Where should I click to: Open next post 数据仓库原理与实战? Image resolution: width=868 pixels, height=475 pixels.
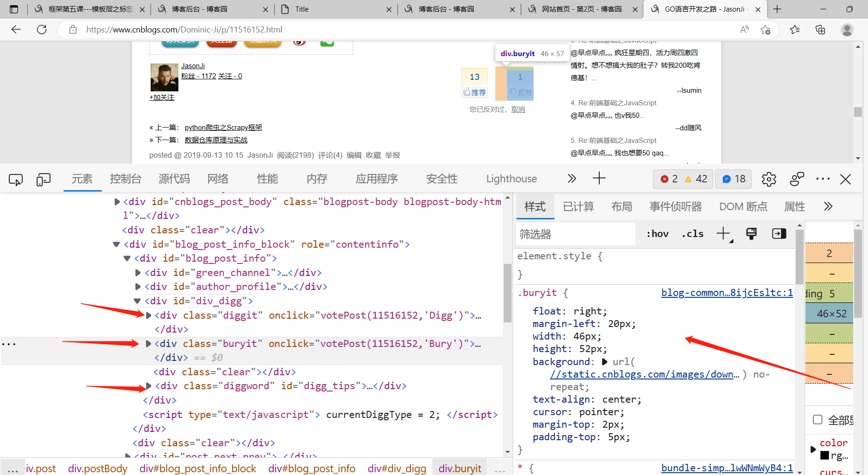click(216, 140)
